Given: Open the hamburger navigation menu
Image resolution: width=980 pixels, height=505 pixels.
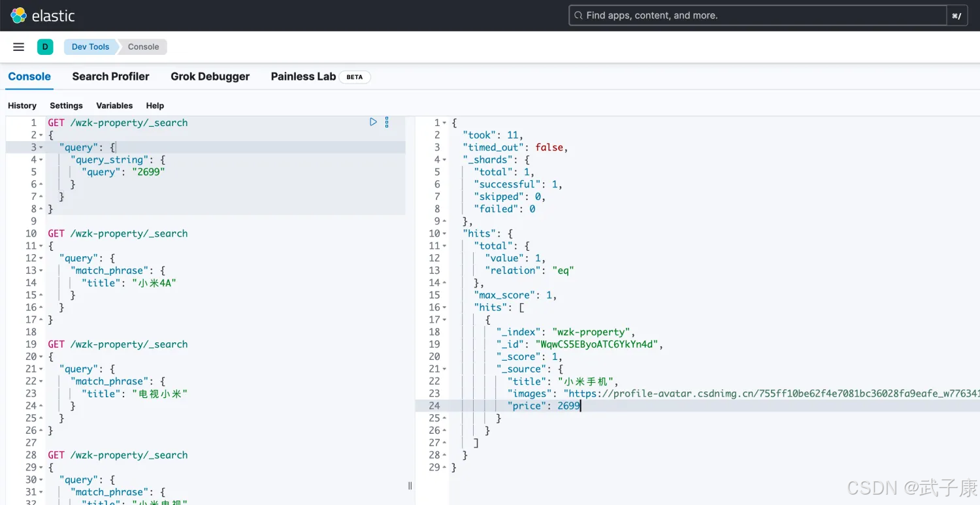Looking at the screenshot, I should (x=19, y=47).
